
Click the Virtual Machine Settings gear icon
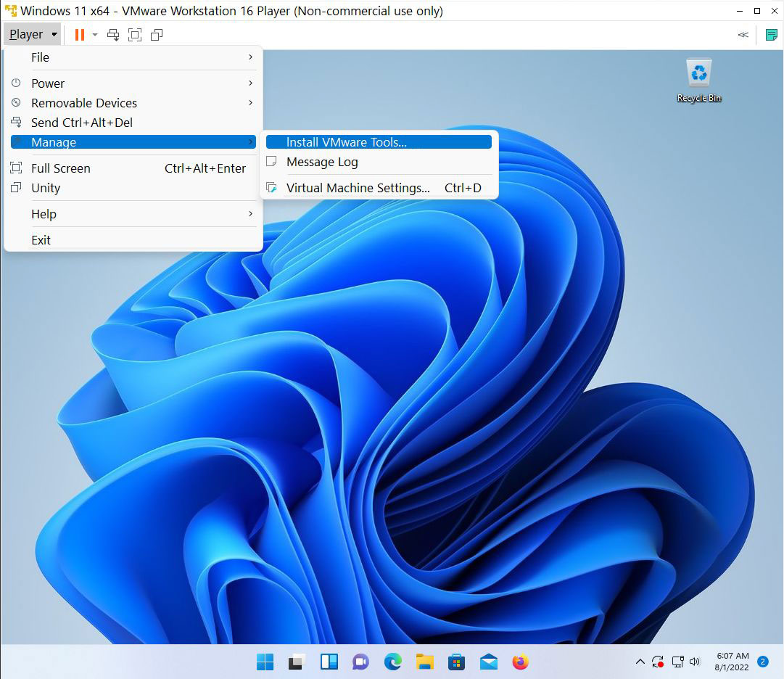pos(273,187)
